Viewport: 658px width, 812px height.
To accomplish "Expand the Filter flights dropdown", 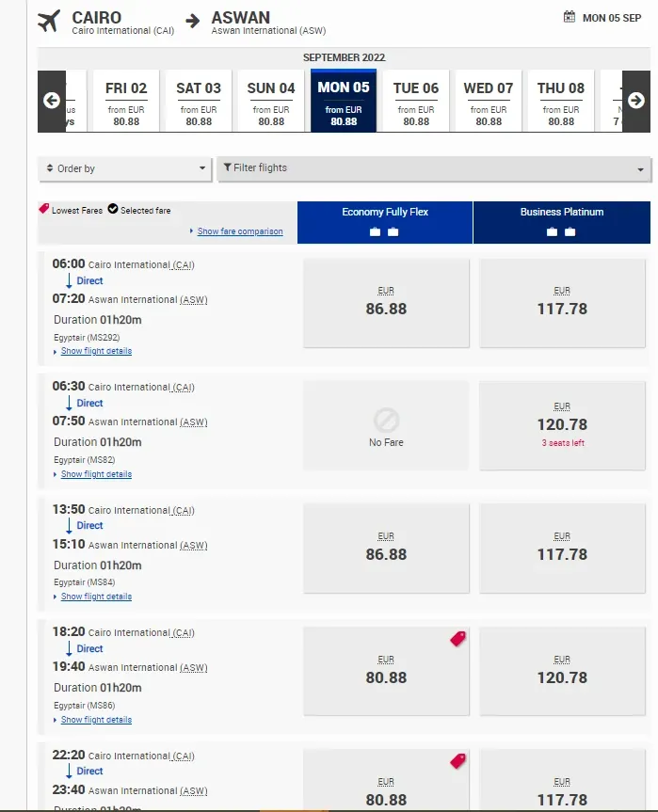I will click(x=433, y=168).
